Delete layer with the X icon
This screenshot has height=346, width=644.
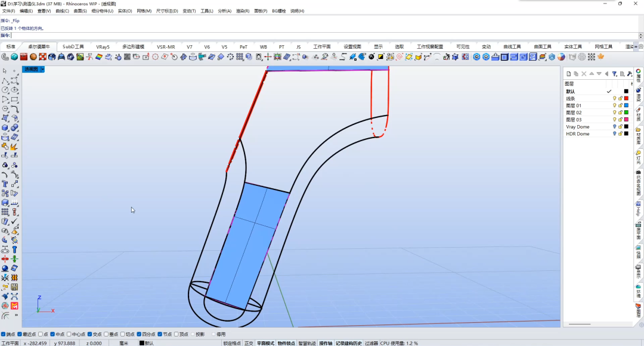584,74
